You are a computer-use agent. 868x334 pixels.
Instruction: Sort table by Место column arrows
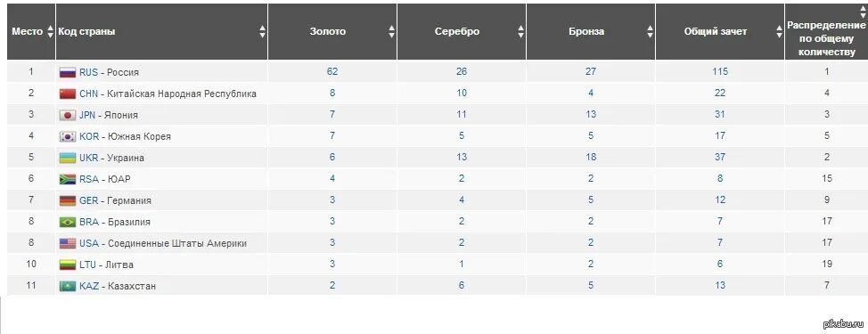[x=51, y=31]
